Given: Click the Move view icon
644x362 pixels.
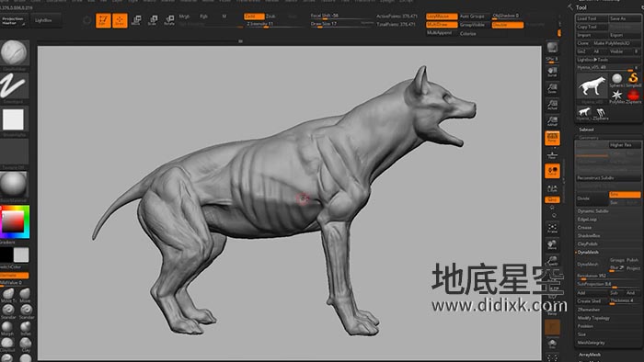Looking at the screenshot, I should coord(552,244).
